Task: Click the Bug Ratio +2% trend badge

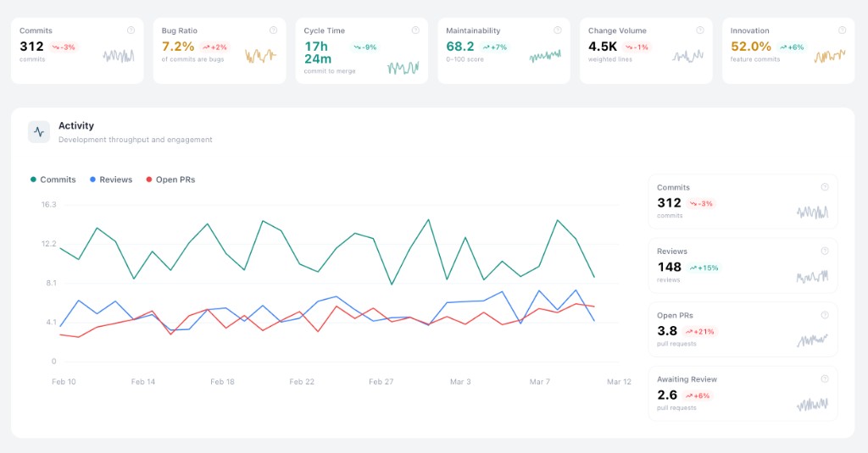Action: point(215,47)
